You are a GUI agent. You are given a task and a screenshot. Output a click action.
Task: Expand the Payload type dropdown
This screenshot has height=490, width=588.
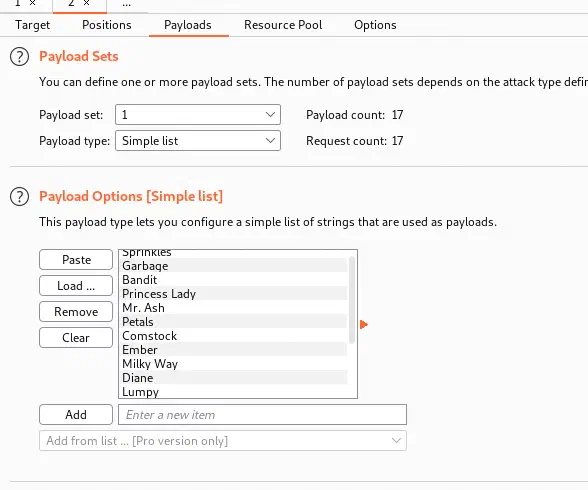198,141
